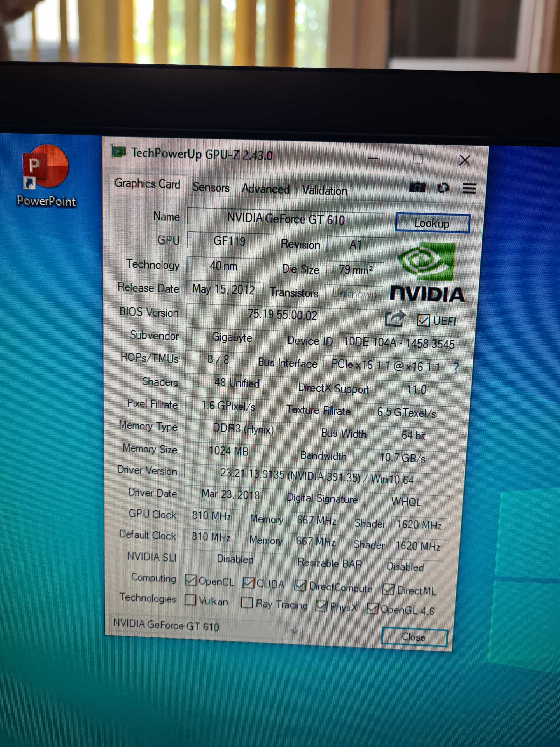Toggle the Vulkan checkbox
The height and width of the screenshot is (747, 560).
pos(190,600)
